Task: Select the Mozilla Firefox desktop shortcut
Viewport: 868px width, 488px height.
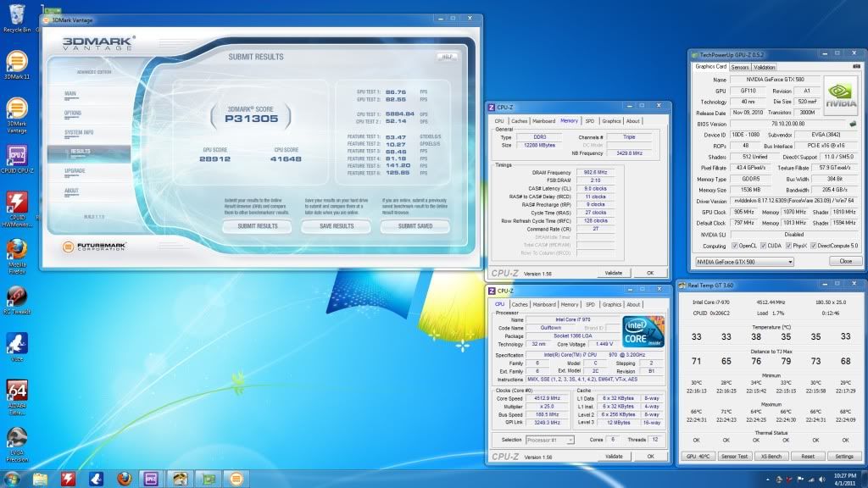Action: coord(17,257)
